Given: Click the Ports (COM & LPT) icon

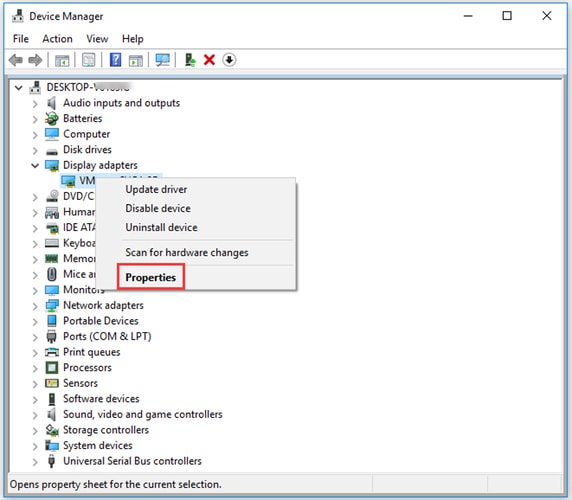Looking at the screenshot, I should tap(52, 337).
